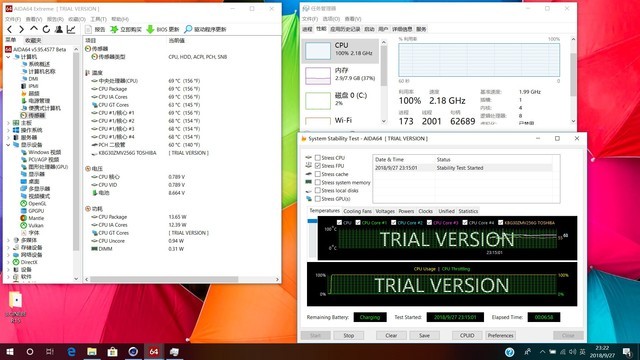This screenshot has width=640, height=360.
Task: Refresh the AIDA64 sensor page
Action: coord(46,29)
